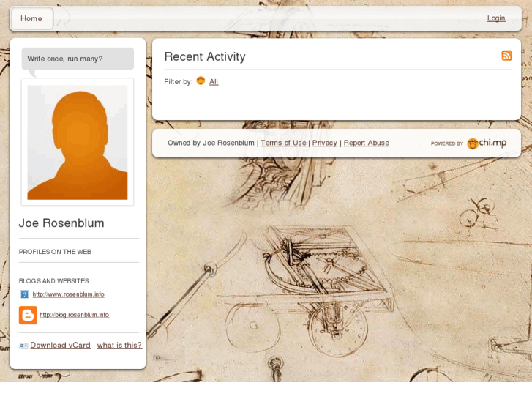
Task: Click the Joe Rosenblum name heading
Action: (x=61, y=223)
